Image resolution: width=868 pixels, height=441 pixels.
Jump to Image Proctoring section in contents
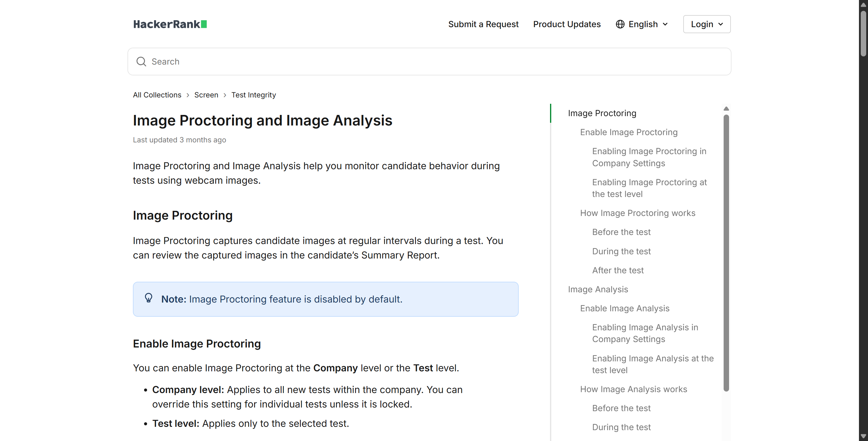point(602,113)
